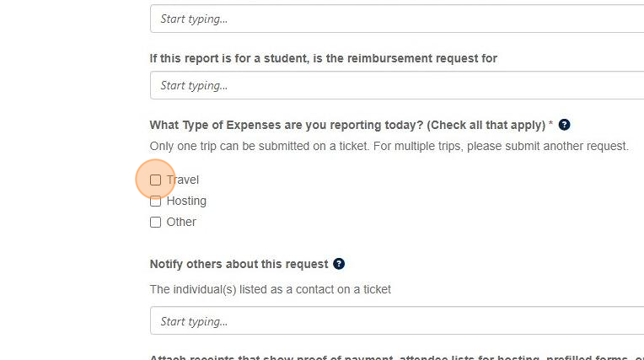Click the 'If this report is for a student' label

[323, 58]
